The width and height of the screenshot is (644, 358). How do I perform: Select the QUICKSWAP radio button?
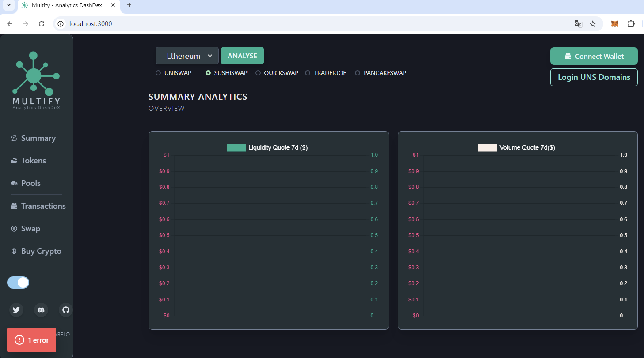(x=258, y=73)
